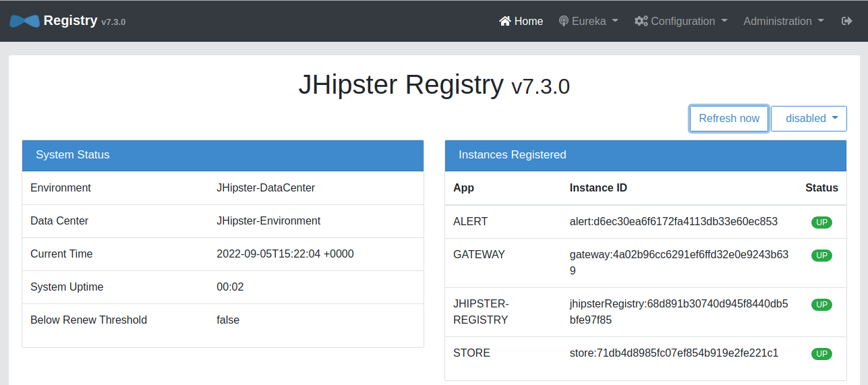The height and width of the screenshot is (385, 868).
Task: Click the UP badge for GATEWAY
Action: coord(821,256)
